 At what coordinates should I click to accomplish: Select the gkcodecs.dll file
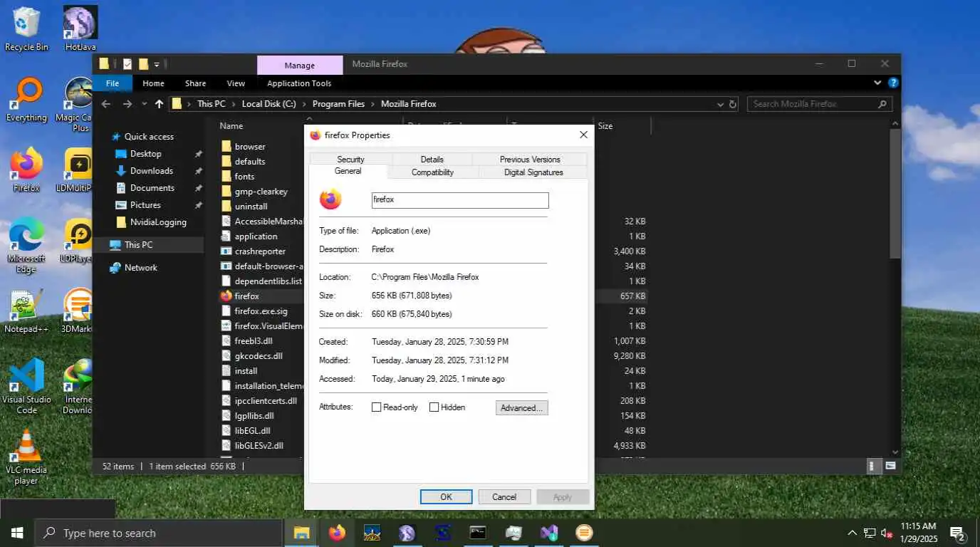(x=259, y=356)
